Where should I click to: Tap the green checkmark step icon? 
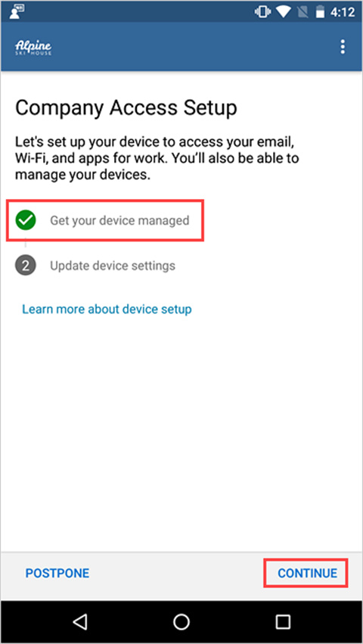[26, 220]
